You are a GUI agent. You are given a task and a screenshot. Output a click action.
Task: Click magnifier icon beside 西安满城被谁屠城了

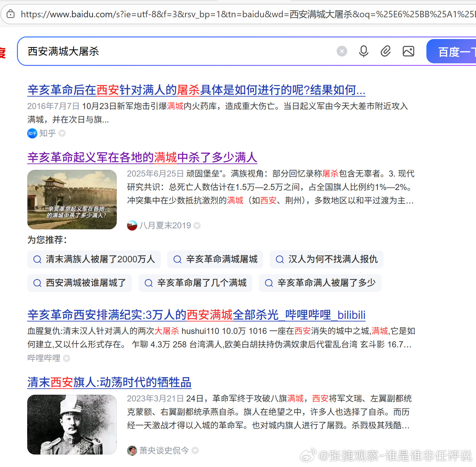pyautogui.click(x=37, y=283)
